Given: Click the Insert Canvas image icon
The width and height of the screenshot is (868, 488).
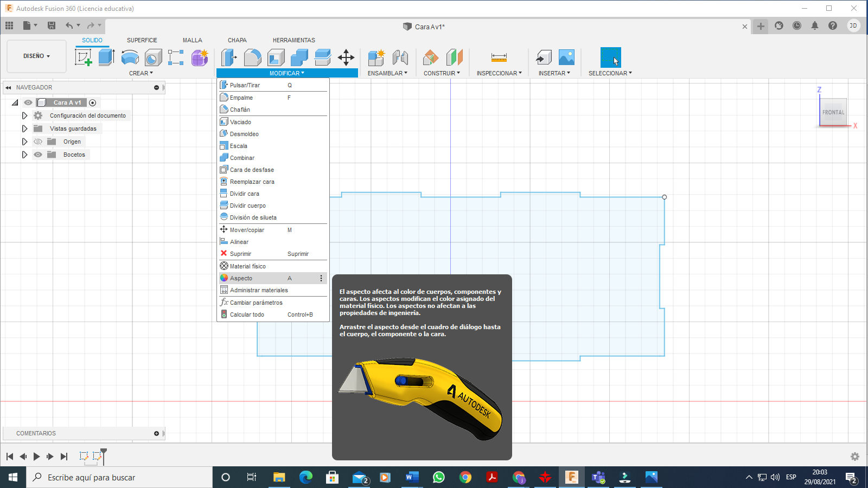Looking at the screenshot, I should (x=566, y=57).
